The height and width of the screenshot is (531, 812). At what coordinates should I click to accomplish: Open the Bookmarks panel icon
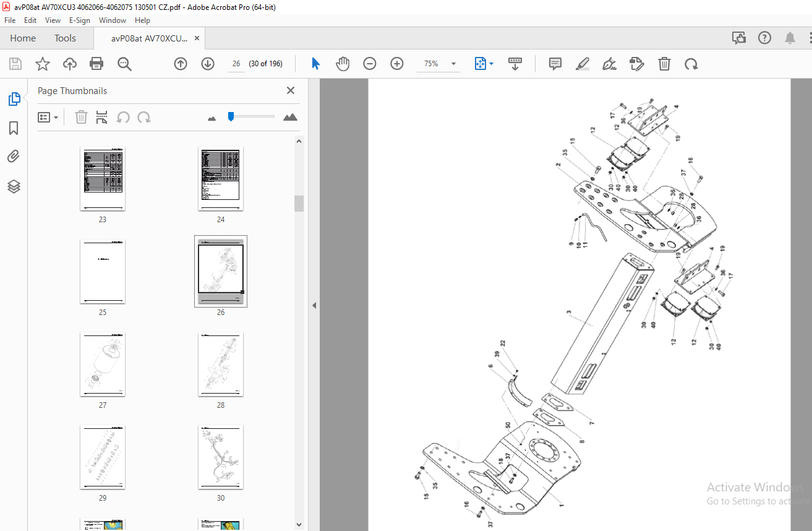(14, 128)
